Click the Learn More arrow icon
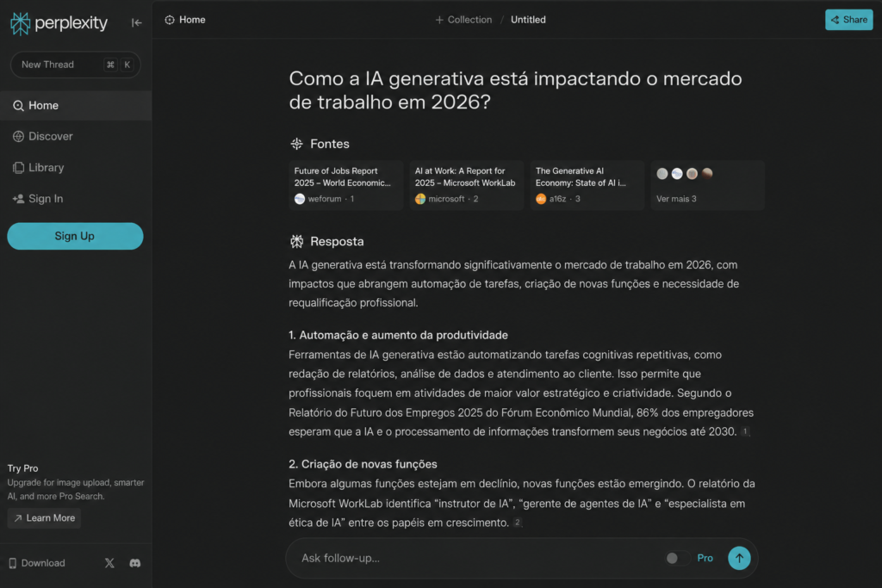Image resolution: width=882 pixels, height=588 pixels. (18, 518)
